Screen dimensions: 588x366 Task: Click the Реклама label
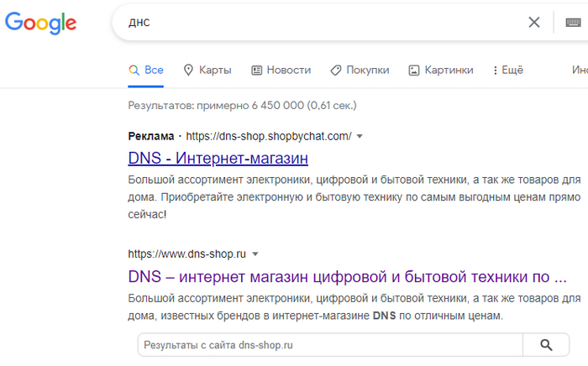pos(150,136)
